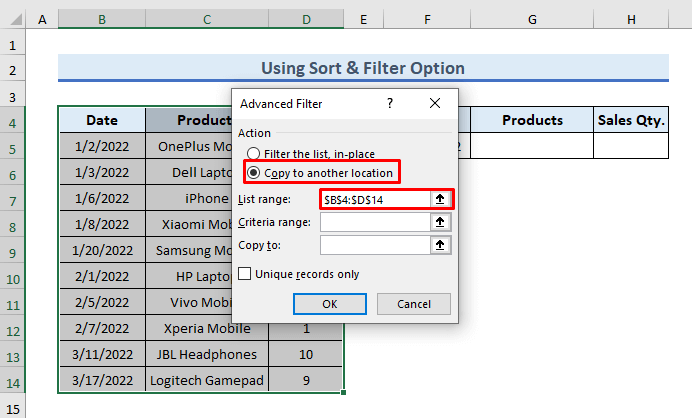
Task: Click the Criteria range collapse dialog icon
Action: [439, 222]
